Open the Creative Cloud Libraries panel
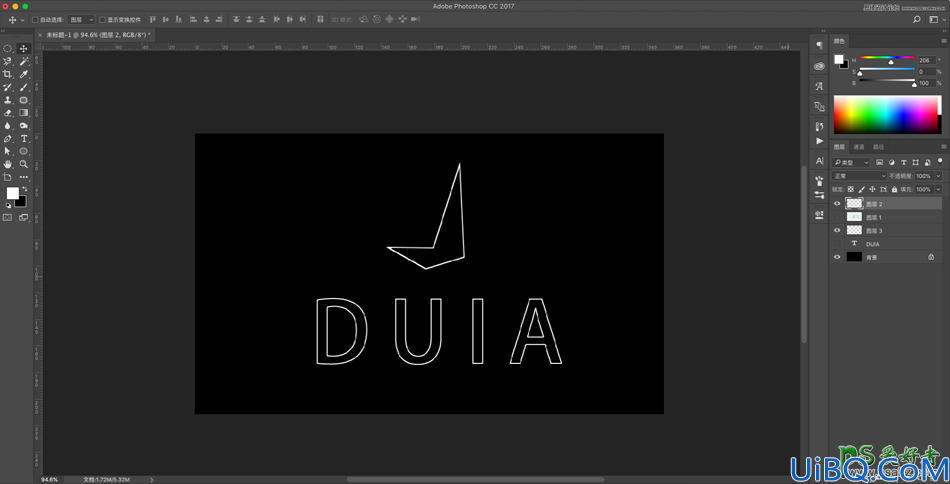The image size is (950, 484). 819,66
